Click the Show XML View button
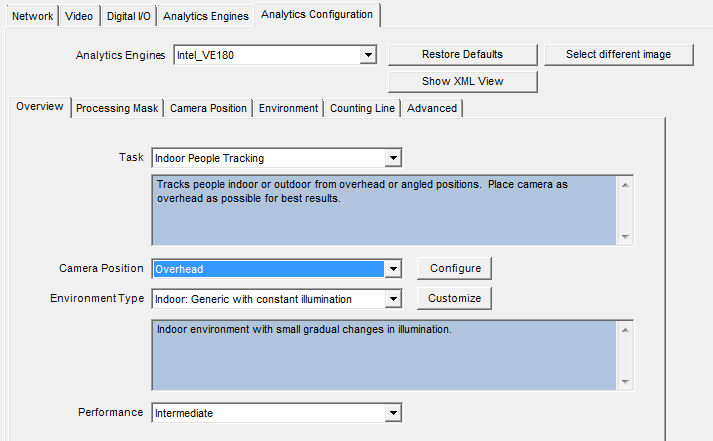This screenshot has height=441, width=713. click(x=462, y=82)
